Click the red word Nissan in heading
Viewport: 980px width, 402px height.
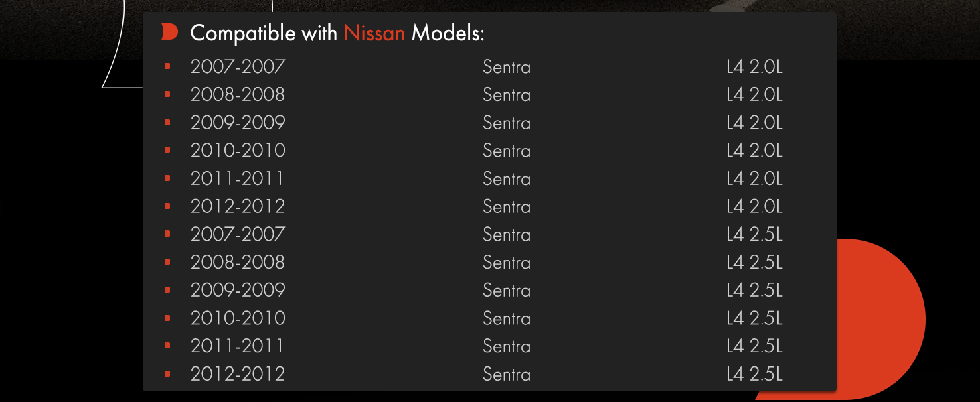tap(374, 33)
